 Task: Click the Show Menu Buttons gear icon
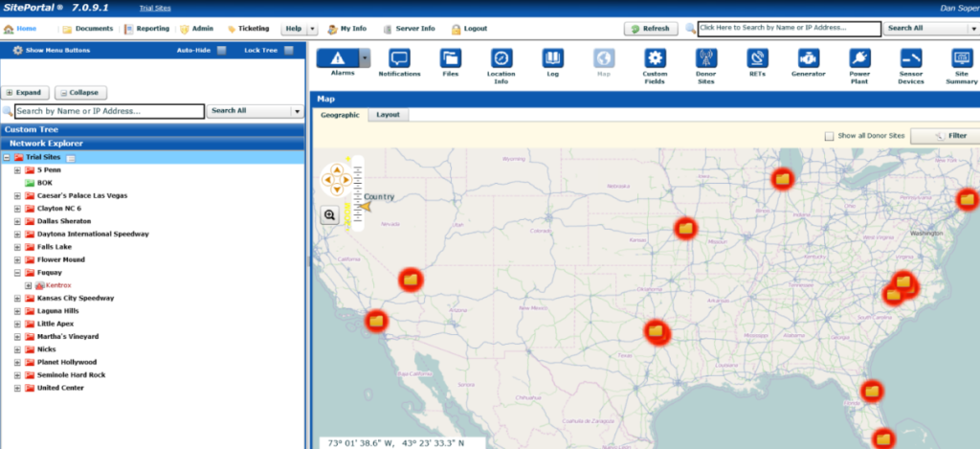[x=17, y=50]
